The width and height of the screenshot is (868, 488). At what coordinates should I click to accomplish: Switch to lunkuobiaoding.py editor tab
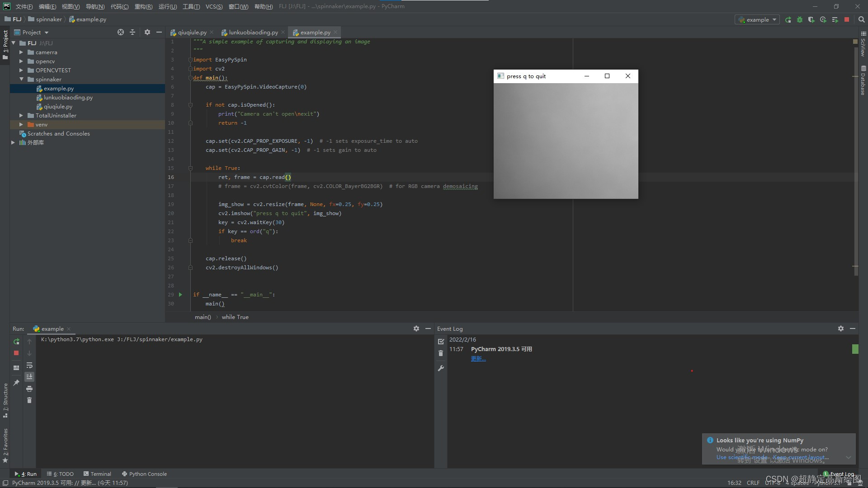coord(253,32)
